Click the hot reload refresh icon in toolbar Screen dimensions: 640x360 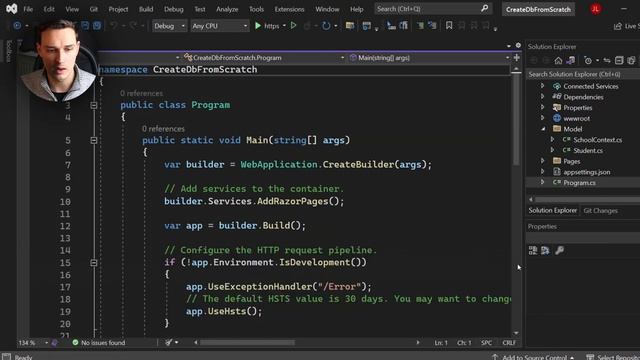[326, 26]
